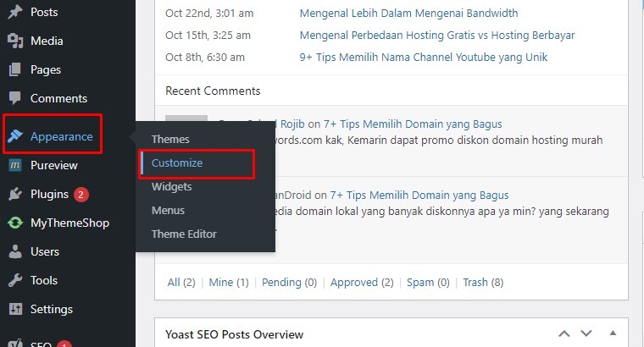
Task: Open the Tools menu item
Action: [44, 280]
